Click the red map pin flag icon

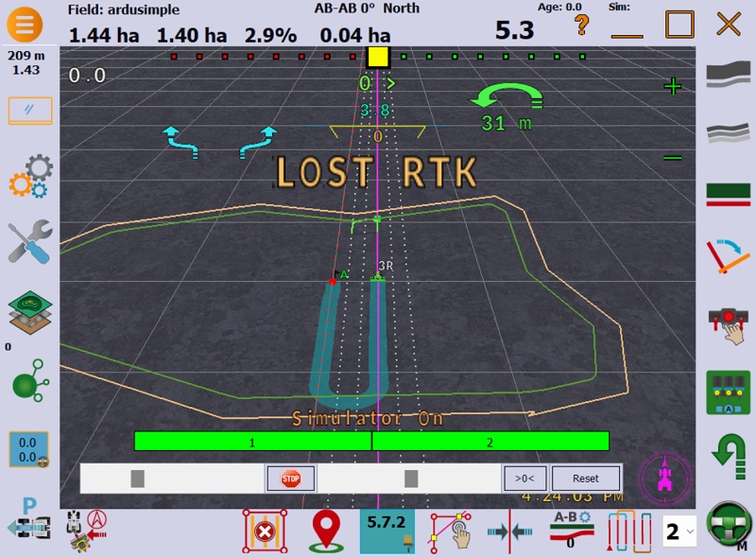coord(323,532)
